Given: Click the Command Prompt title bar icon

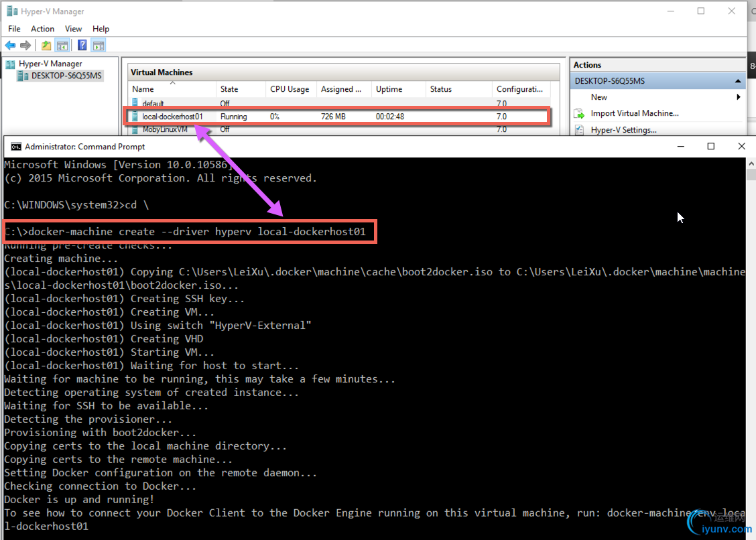Looking at the screenshot, I should 16,147.
